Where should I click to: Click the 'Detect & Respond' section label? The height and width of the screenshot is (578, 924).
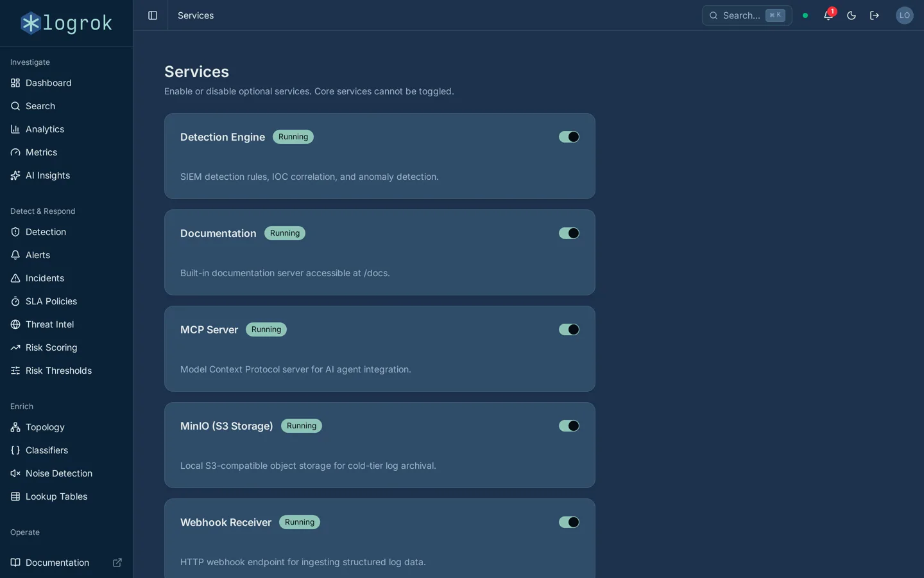click(42, 211)
